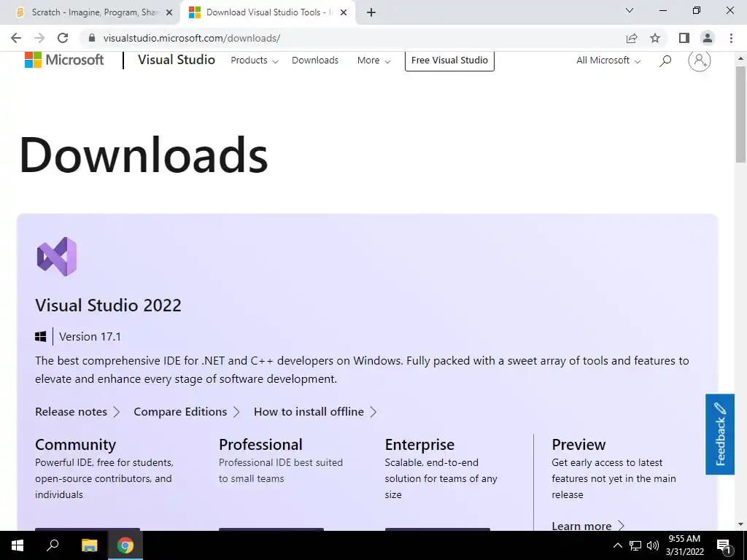Click the page vertical scrollbar thumb
747x560 pixels.
click(741, 114)
